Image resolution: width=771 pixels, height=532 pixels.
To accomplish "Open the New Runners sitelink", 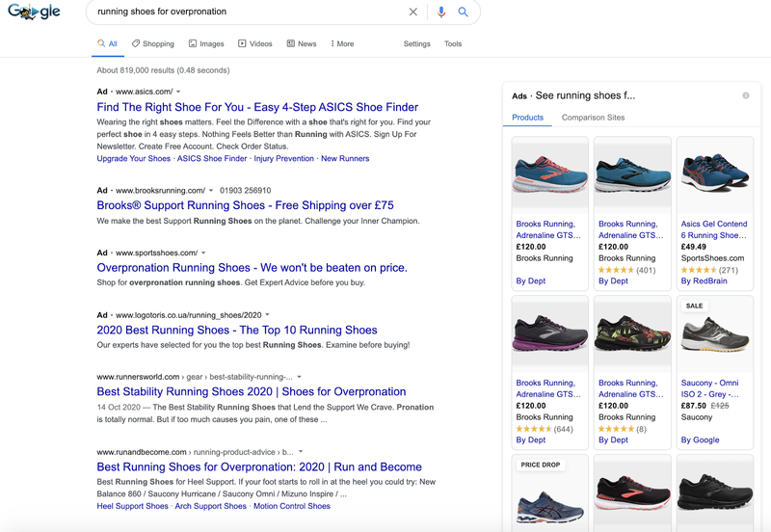I will click(x=345, y=158).
